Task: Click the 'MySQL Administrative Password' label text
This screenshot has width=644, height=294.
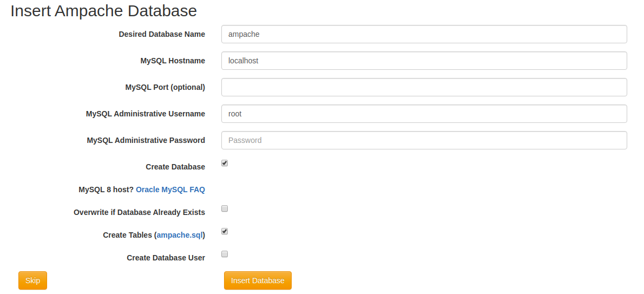Action: click(x=146, y=140)
